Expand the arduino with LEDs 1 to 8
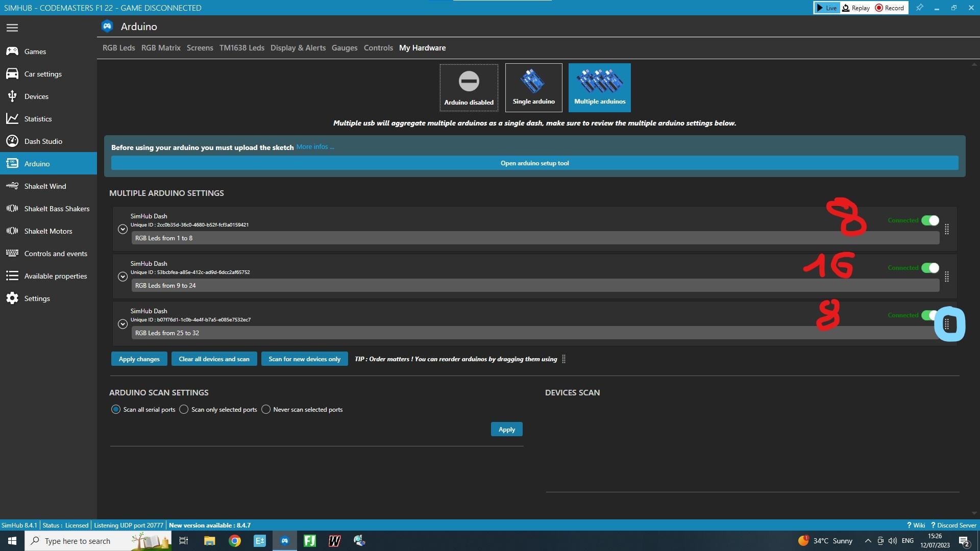This screenshot has height=551, width=980. point(122,229)
